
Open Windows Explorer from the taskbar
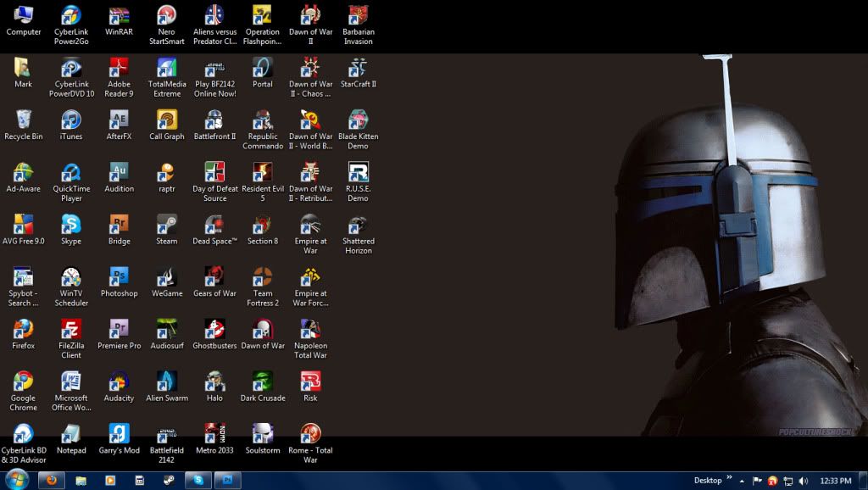point(81,480)
